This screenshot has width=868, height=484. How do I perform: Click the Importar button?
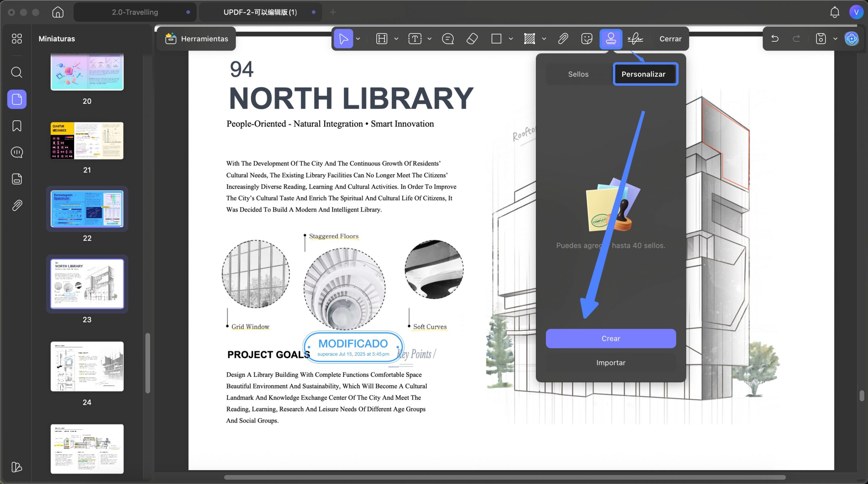[611, 363]
